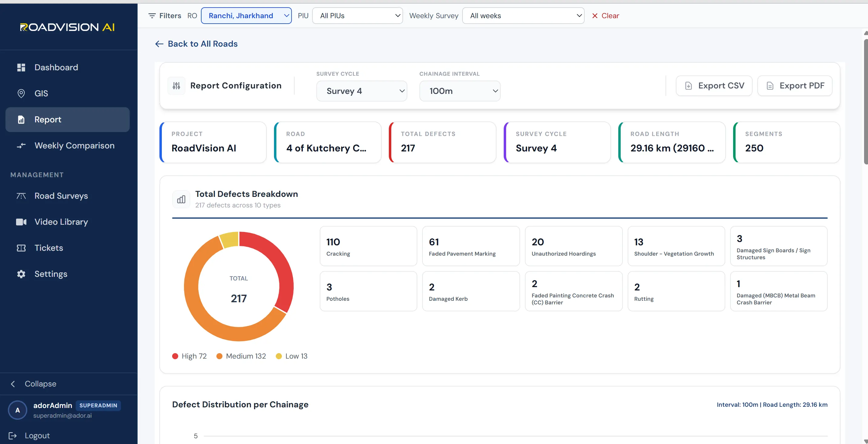This screenshot has width=868, height=444.
Task: Click the Filters funnel icon
Action: pyautogui.click(x=152, y=15)
